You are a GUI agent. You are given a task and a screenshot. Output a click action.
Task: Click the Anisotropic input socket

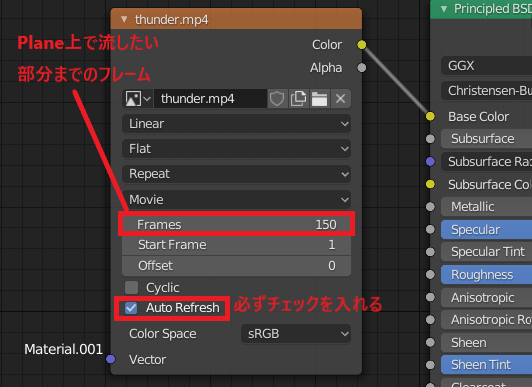point(430,297)
